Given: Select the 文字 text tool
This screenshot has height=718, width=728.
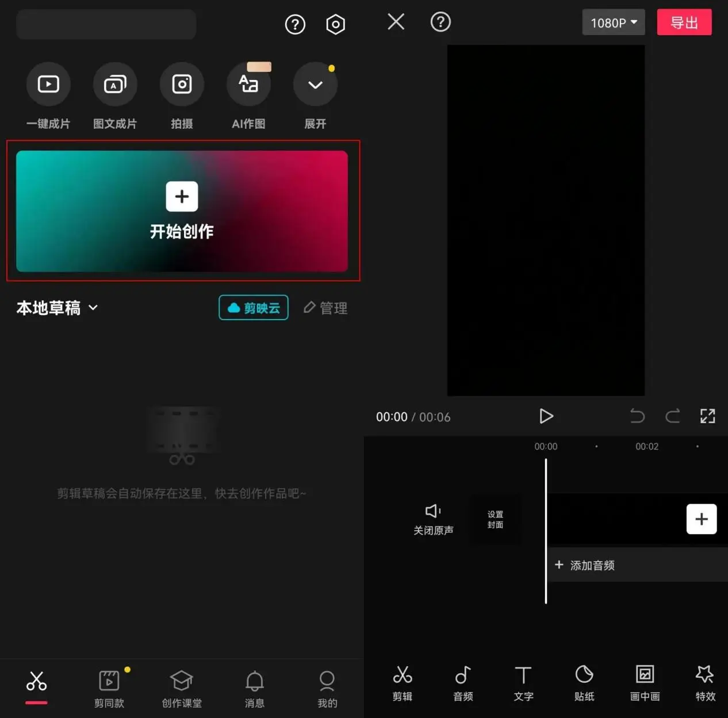Looking at the screenshot, I should click(523, 682).
